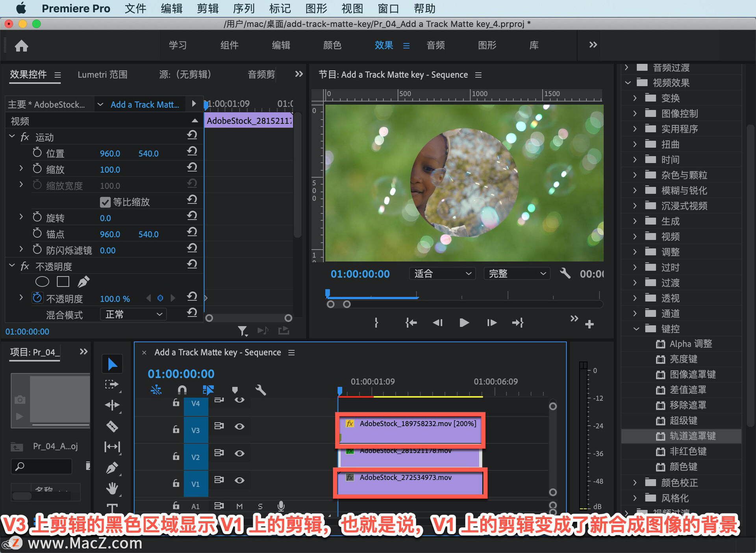The width and height of the screenshot is (756, 553).
Task: Click the Program Monitor timecode 01:00:00:00
Action: click(360, 274)
